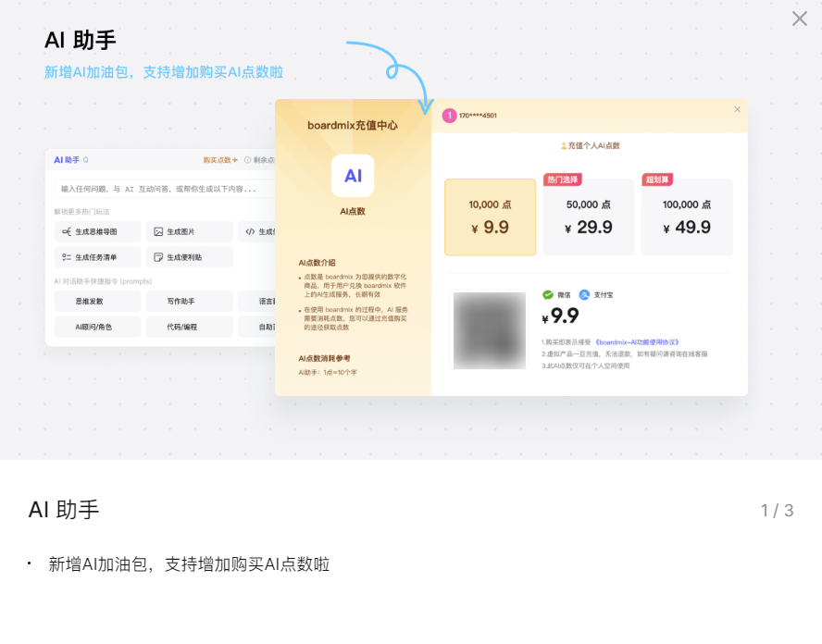This screenshot has width=822, height=644.
Task: Select the 50,000 点 recharge package
Action: [589, 217]
